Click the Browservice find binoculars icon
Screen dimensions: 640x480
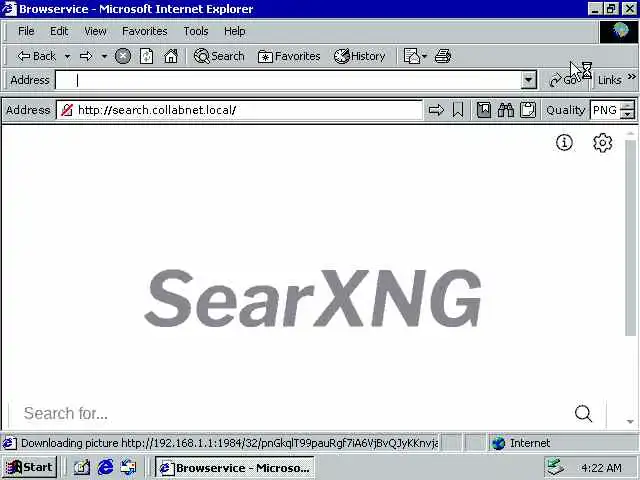[506, 110]
